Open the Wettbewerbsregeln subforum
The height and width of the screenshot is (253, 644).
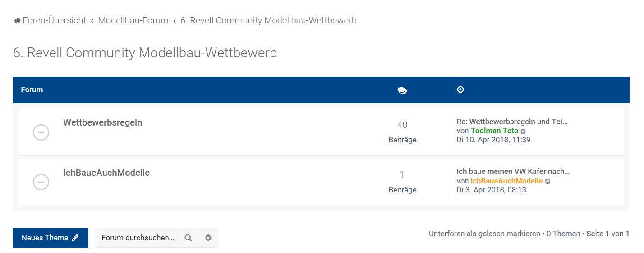[x=102, y=122]
